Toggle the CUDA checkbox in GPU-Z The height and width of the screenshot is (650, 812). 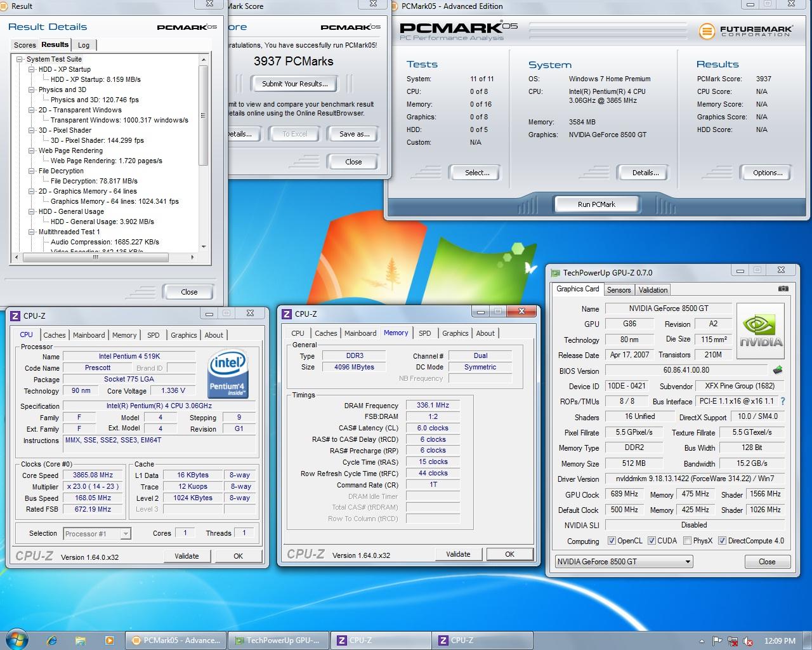(652, 541)
